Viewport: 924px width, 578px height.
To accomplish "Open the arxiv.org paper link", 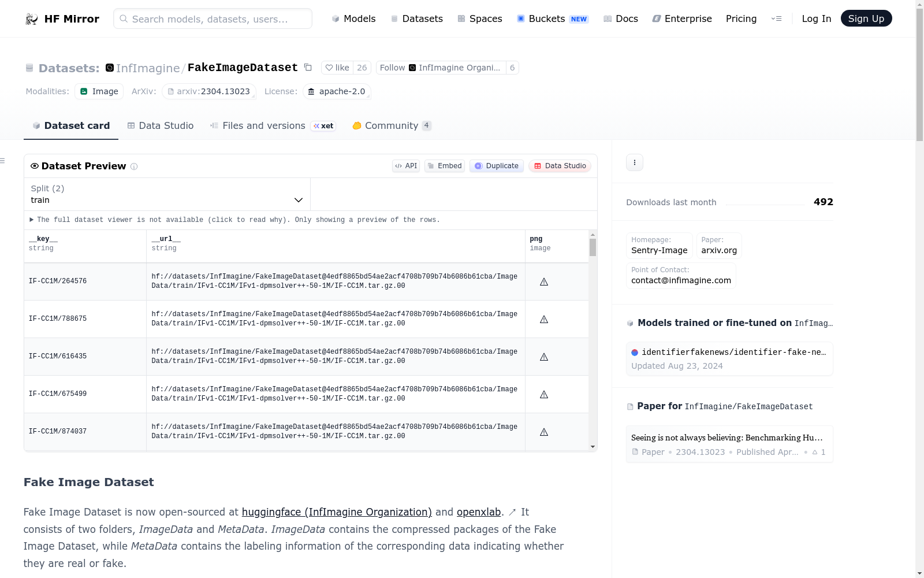I will click(x=719, y=245).
